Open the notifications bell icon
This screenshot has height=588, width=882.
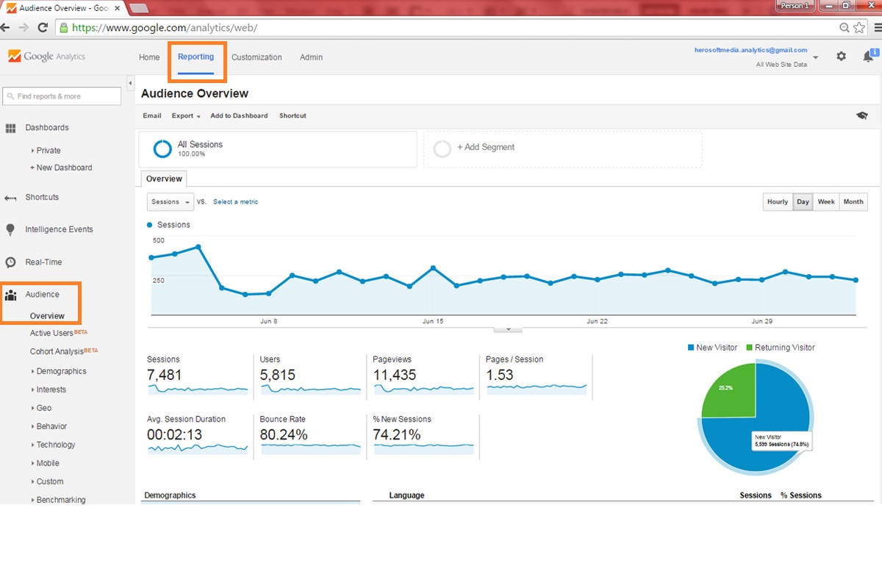868,57
